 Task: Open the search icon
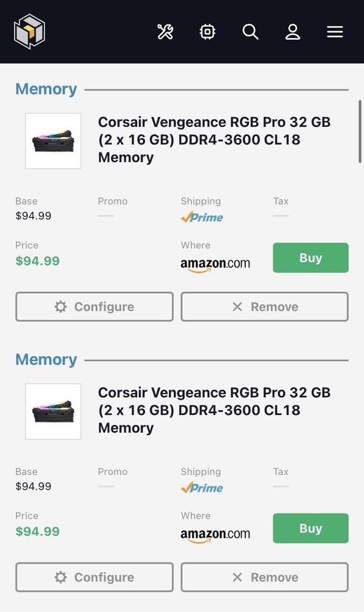(x=250, y=31)
